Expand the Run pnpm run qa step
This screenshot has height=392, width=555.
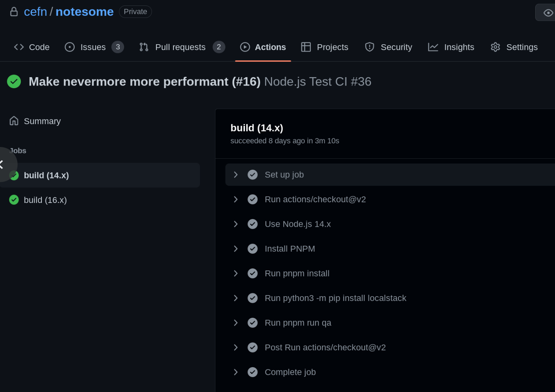point(236,323)
